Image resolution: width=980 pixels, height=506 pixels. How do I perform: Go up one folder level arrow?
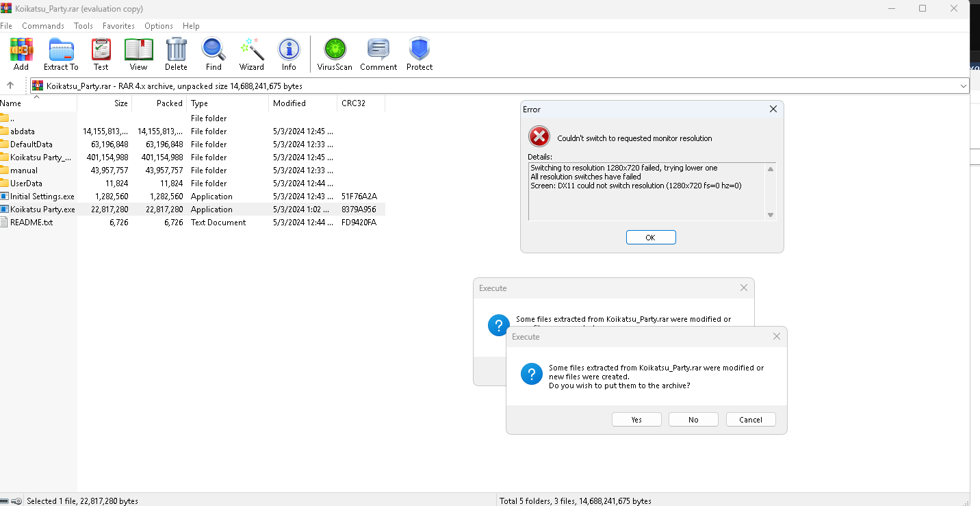point(10,86)
